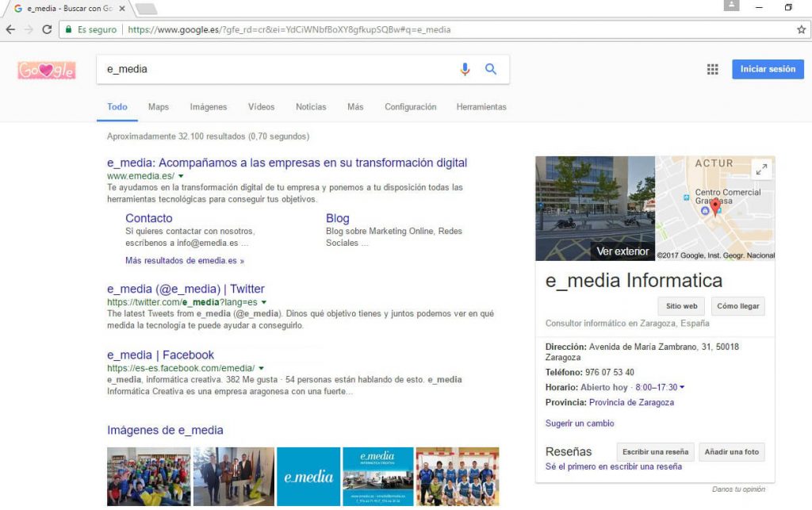Open the Contacto sitelink

[x=148, y=218]
